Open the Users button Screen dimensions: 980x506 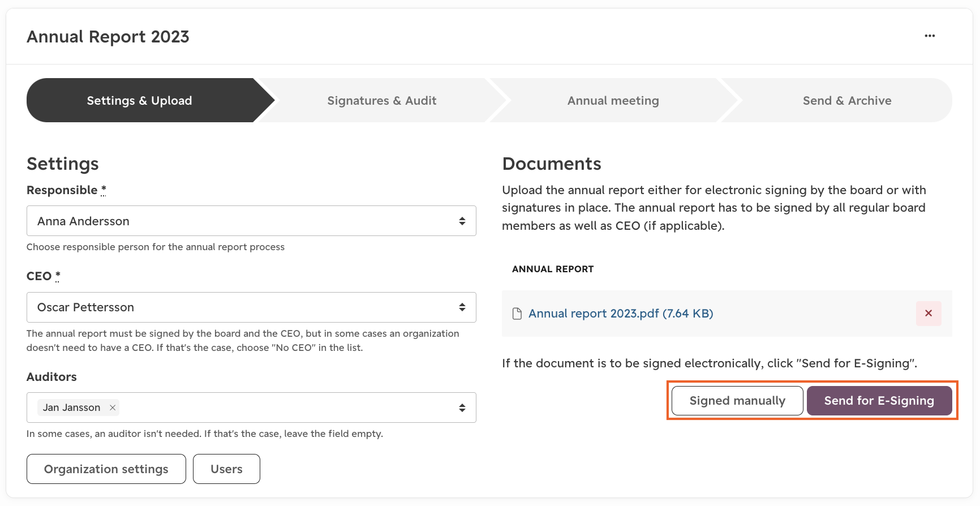pos(226,469)
